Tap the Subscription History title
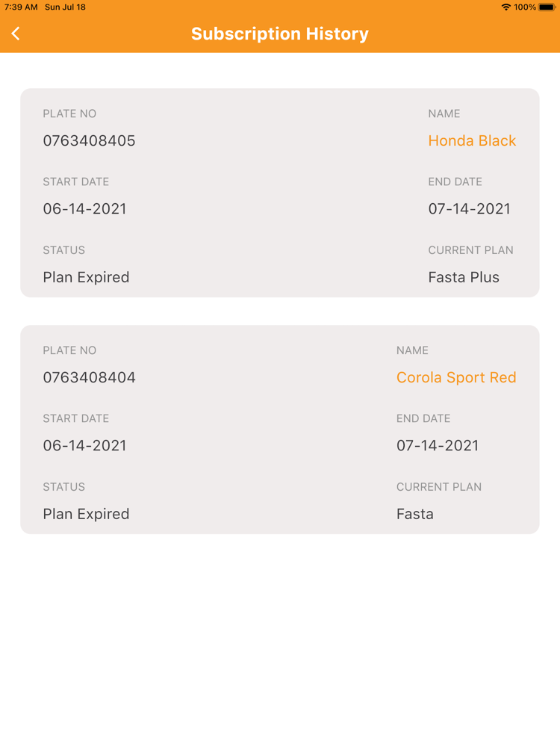Image resolution: width=560 pixels, height=747 pixels. [x=280, y=34]
